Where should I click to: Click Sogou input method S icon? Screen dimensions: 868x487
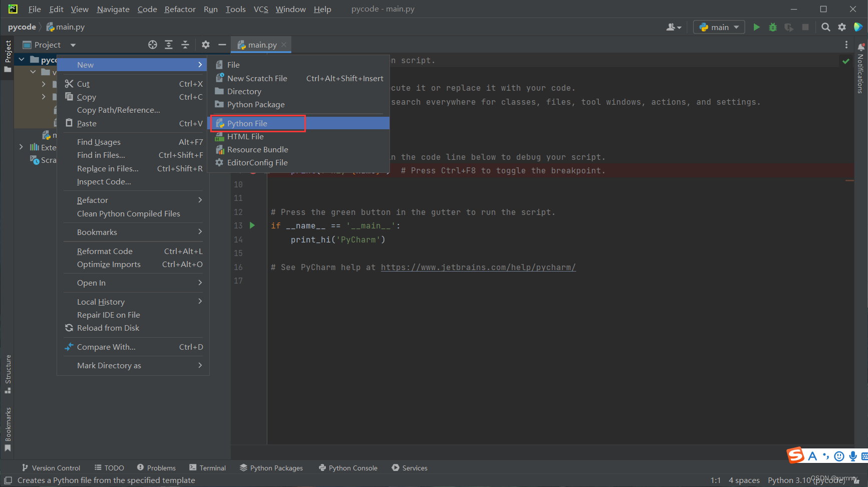point(795,455)
